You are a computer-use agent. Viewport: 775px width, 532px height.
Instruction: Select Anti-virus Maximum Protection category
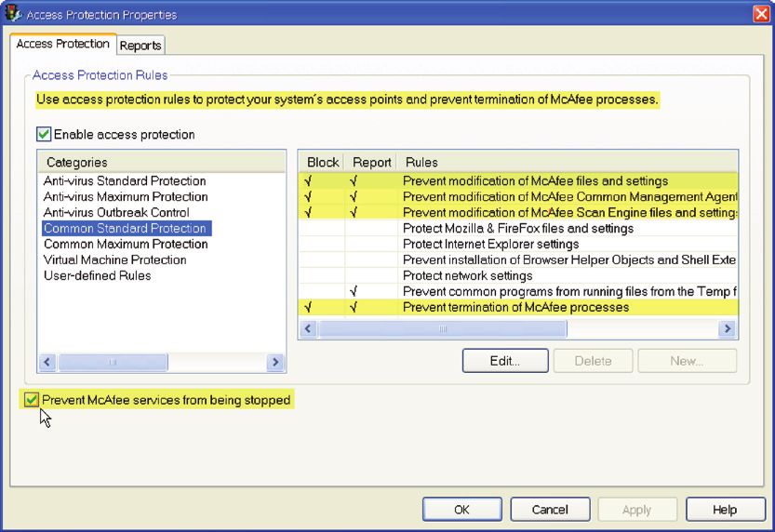pos(126,196)
